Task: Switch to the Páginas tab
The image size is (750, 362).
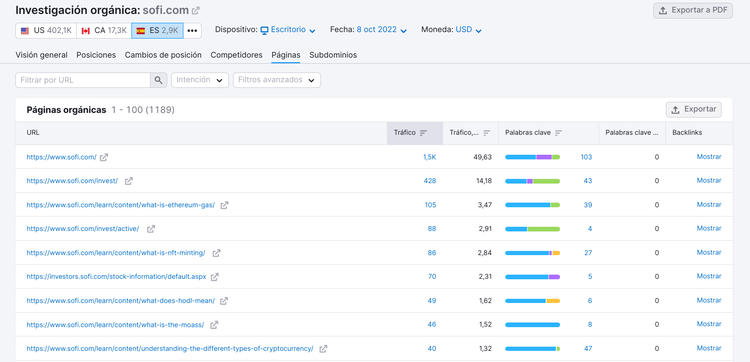Action: point(286,55)
